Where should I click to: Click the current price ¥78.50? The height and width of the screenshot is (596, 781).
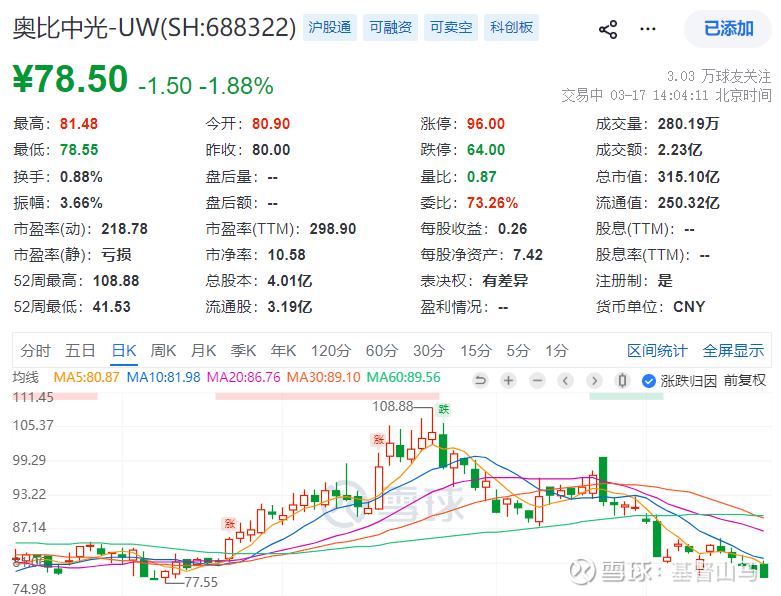[x=70, y=79]
